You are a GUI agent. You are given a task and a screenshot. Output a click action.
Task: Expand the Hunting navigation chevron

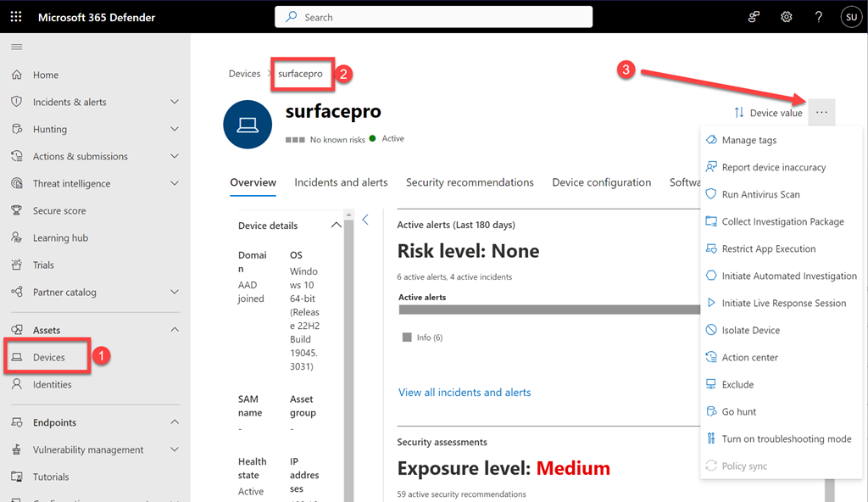coord(175,129)
